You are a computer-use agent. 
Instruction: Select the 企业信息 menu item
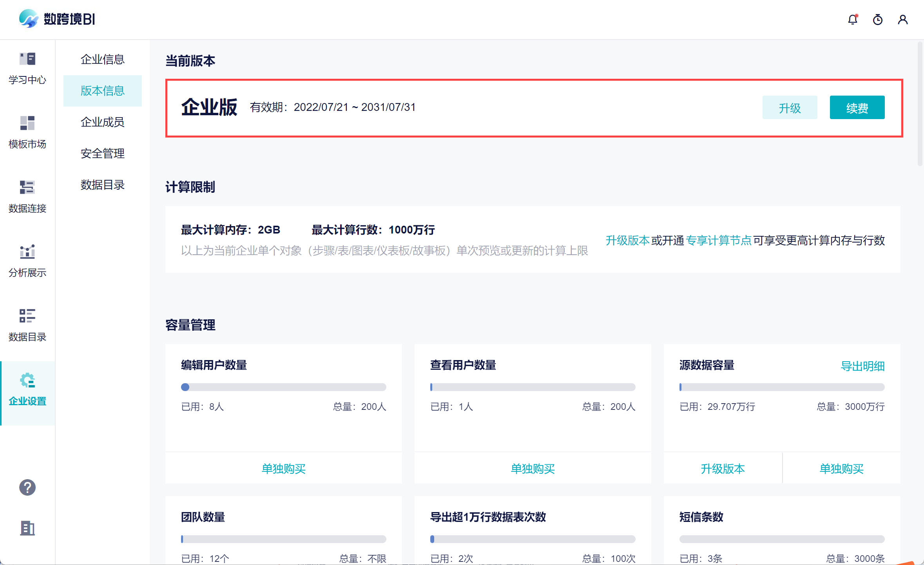[x=102, y=60]
